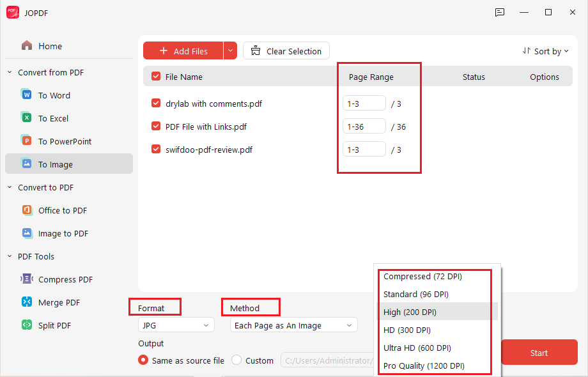
Task: Open the Image to PDF tool
Action: point(69,233)
